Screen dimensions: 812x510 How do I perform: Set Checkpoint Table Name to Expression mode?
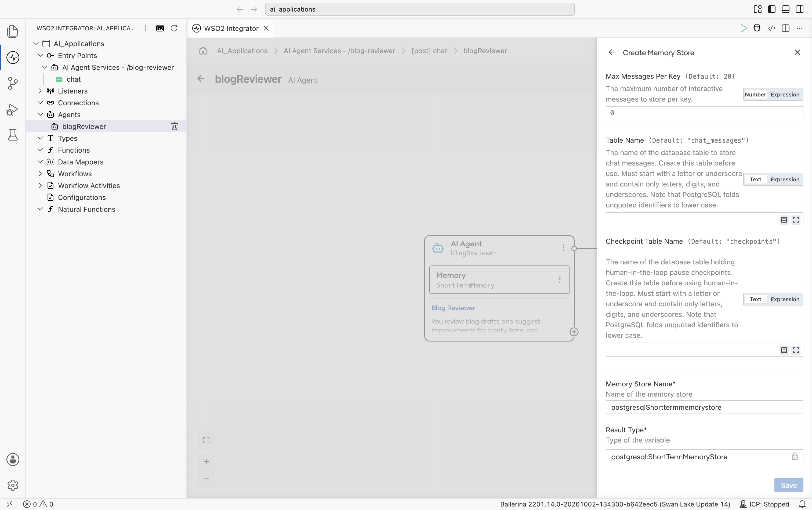(x=785, y=299)
